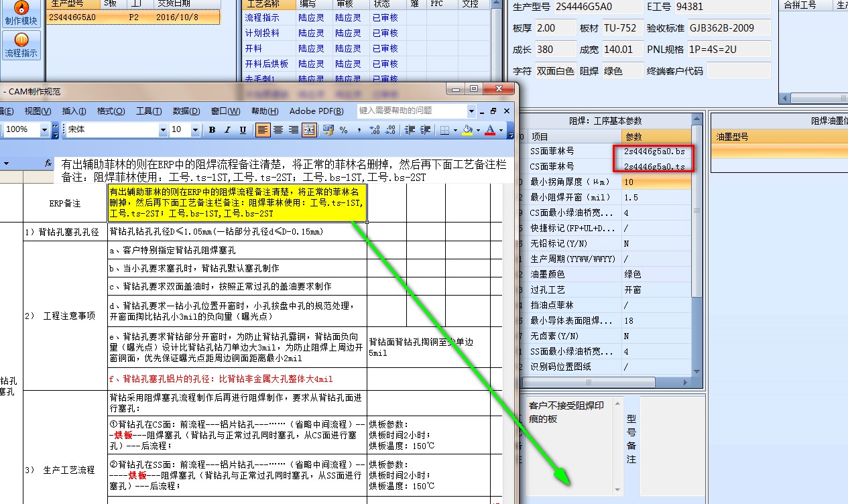This screenshot has width=848, height=504.
Task: Toggle Underline formatting in Excel toolbar
Action: 243,130
